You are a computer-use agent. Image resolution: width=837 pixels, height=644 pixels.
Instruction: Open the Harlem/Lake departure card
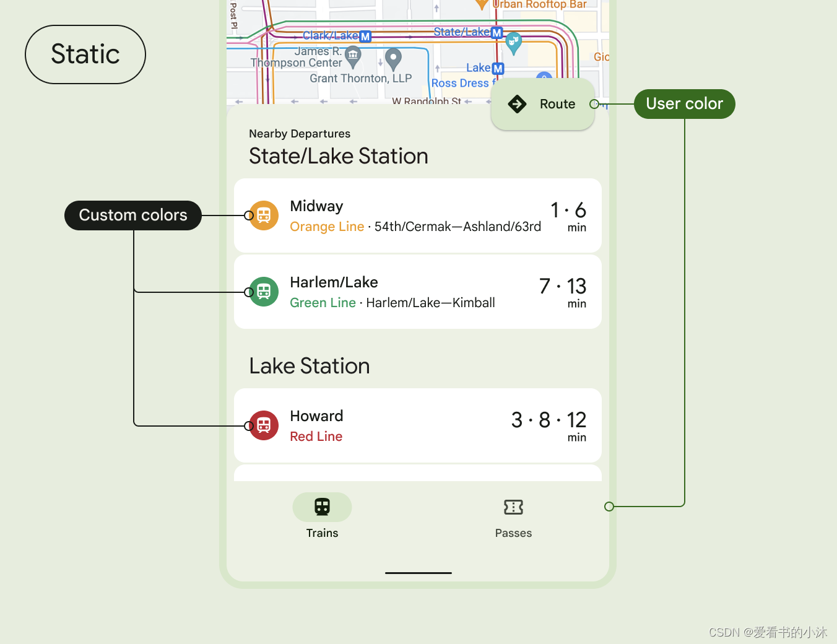(x=418, y=292)
